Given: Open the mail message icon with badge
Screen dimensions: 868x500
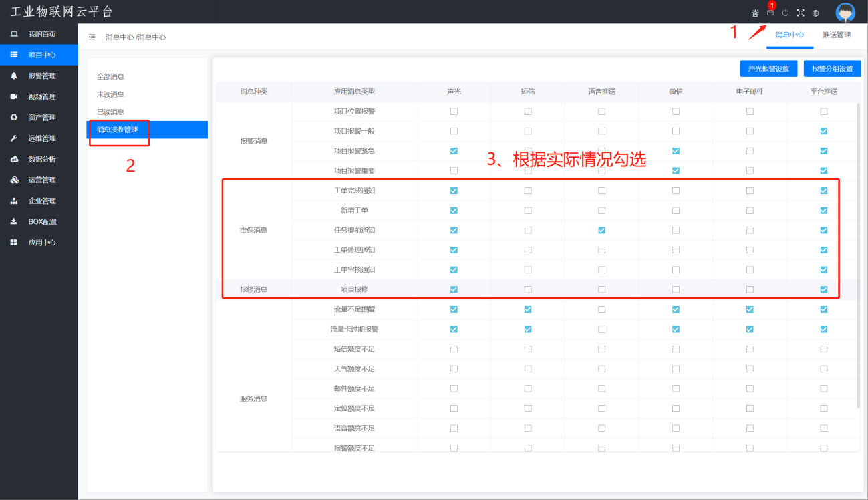Looking at the screenshot, I should tap(770, 13).
